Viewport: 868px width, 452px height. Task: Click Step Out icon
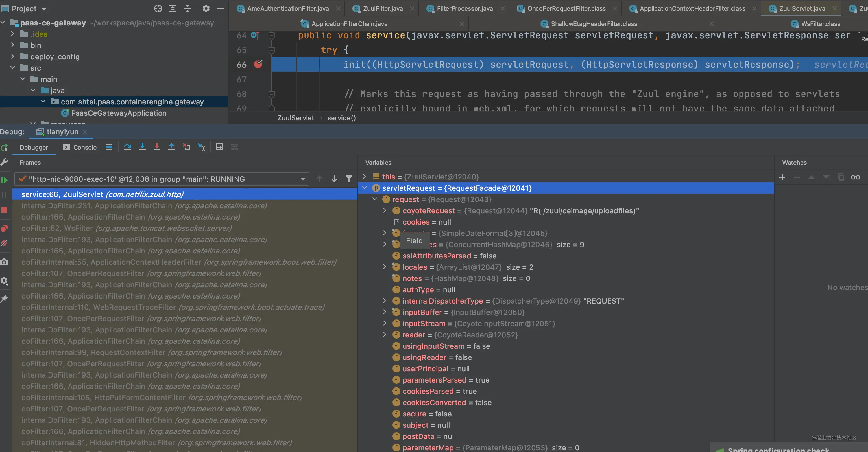tap(171, 147)
